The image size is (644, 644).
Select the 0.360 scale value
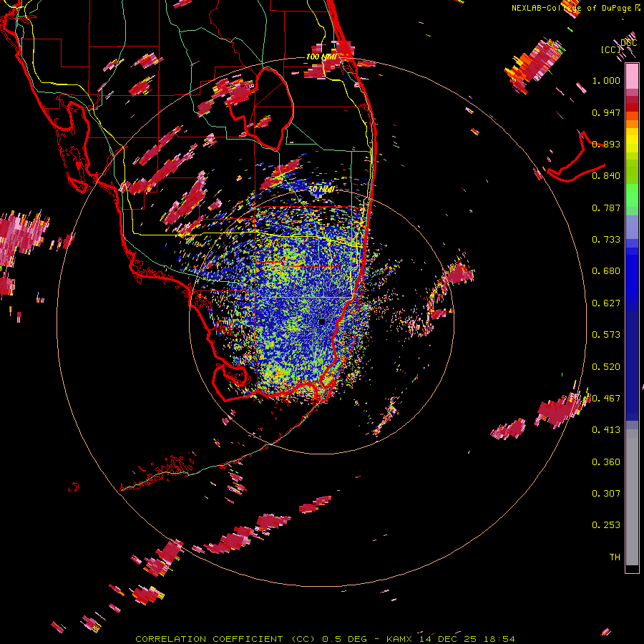tap(606, 462)
